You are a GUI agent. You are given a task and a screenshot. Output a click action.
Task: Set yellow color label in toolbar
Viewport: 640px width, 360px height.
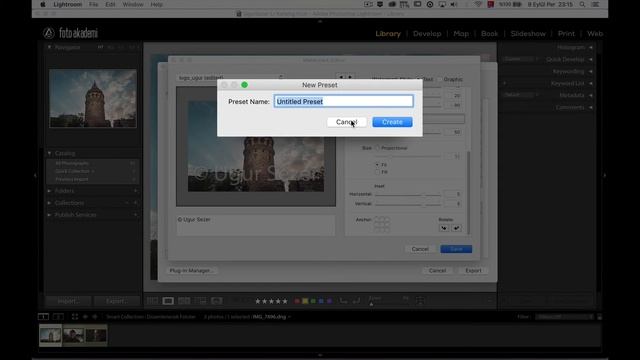click(x=305, y=301)
